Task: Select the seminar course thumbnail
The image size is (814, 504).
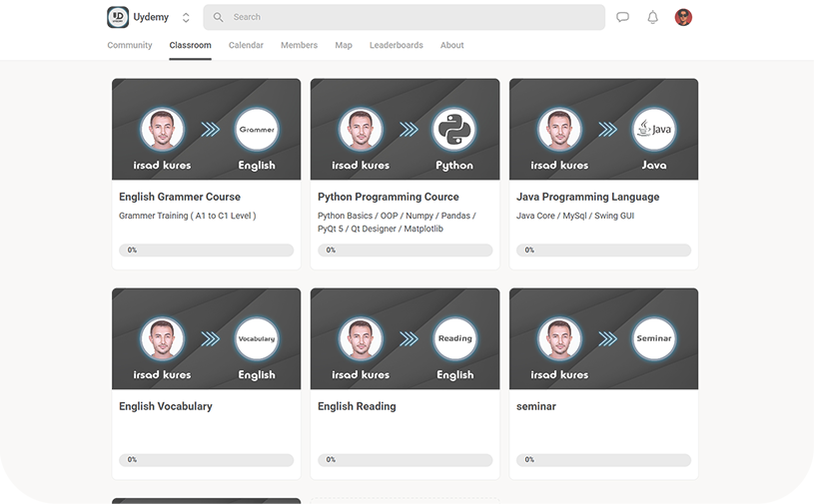Action: pyautogui.click(x=603, y=339)
